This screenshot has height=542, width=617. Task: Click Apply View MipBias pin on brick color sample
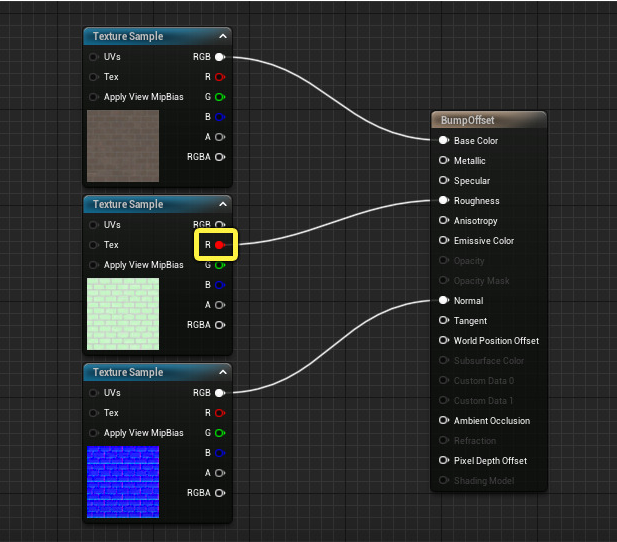point(93,97)
